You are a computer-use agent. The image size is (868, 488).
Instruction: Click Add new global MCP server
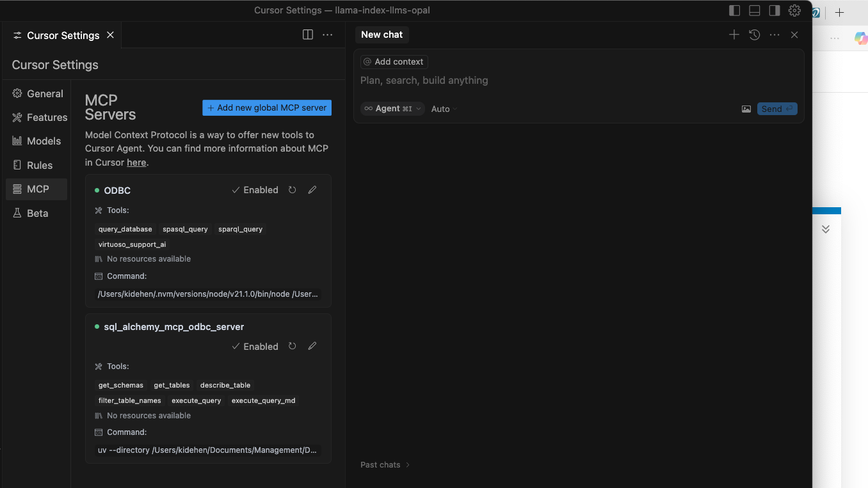pyautogui.click(x=267, y=107)
